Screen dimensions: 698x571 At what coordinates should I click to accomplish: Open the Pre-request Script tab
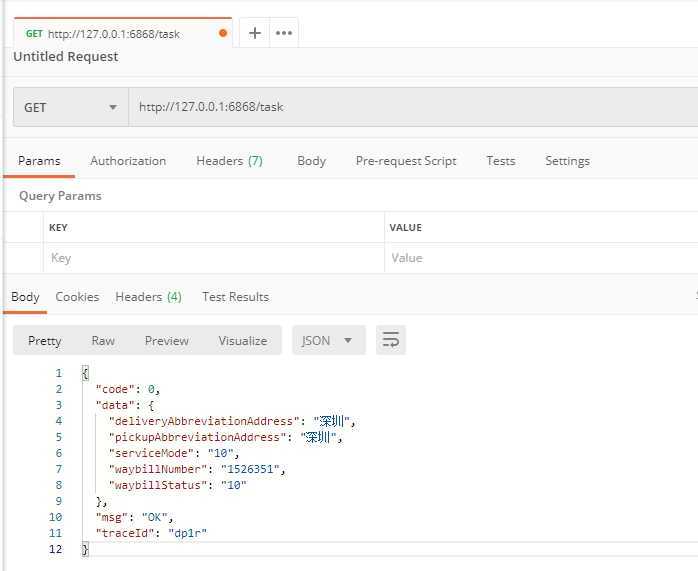click(406, 161)
